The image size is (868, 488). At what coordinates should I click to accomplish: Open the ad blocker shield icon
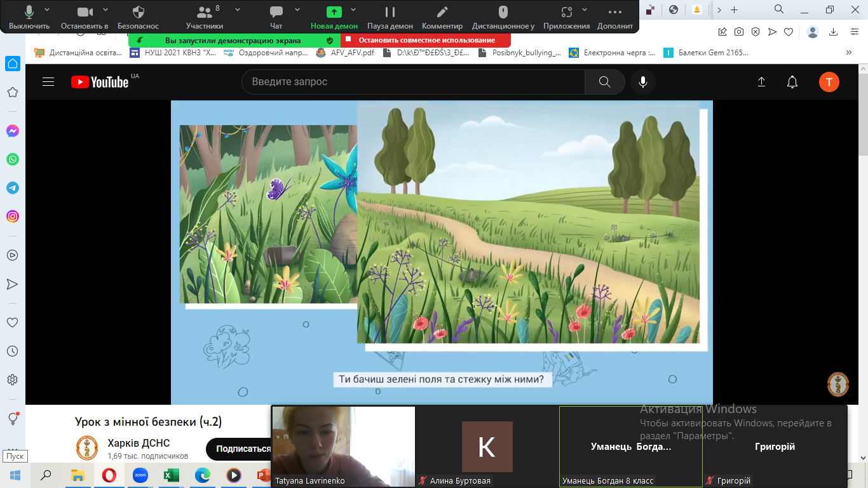tap(756, 32)
